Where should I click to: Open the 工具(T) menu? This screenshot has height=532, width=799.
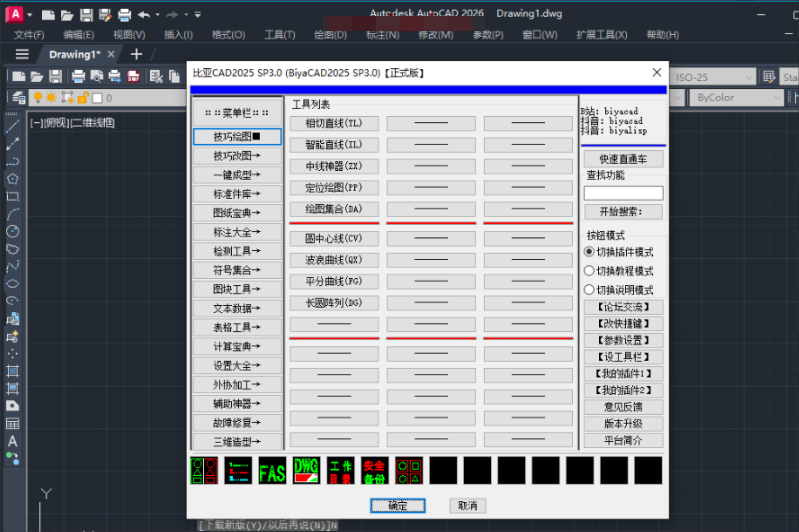(x=280, y=35)
